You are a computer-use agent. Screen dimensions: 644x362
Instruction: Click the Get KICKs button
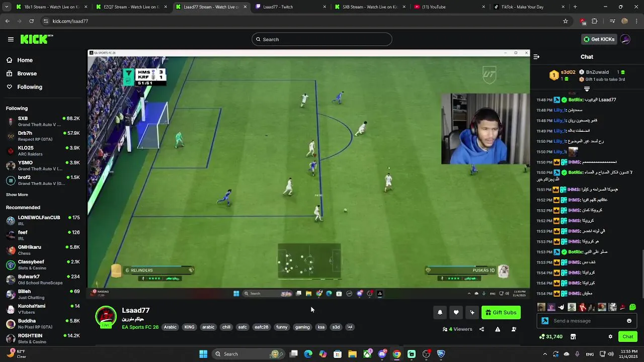pos(599,39)
